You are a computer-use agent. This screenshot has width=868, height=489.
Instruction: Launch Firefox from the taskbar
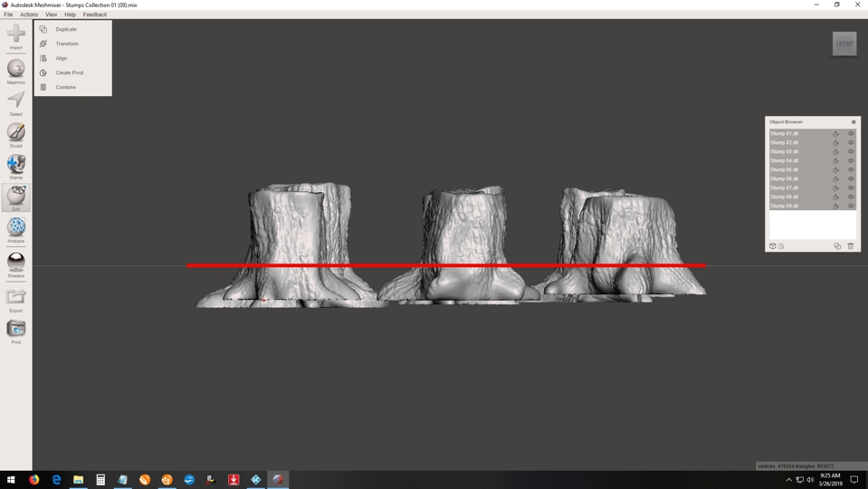(x=34, y=480)
